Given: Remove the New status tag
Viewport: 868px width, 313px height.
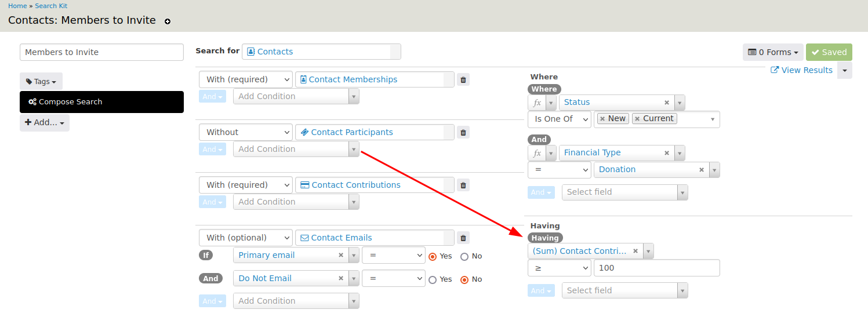Looking at the screenshot, I should [x=602, y=119].
